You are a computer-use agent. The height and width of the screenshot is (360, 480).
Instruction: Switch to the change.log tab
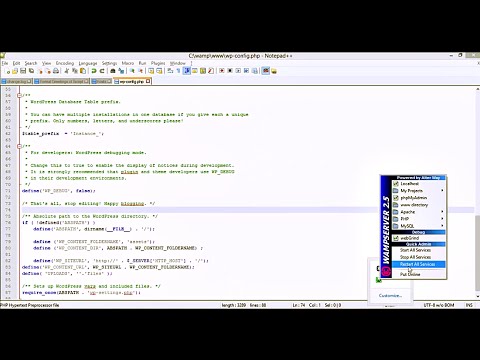(16, 81)
